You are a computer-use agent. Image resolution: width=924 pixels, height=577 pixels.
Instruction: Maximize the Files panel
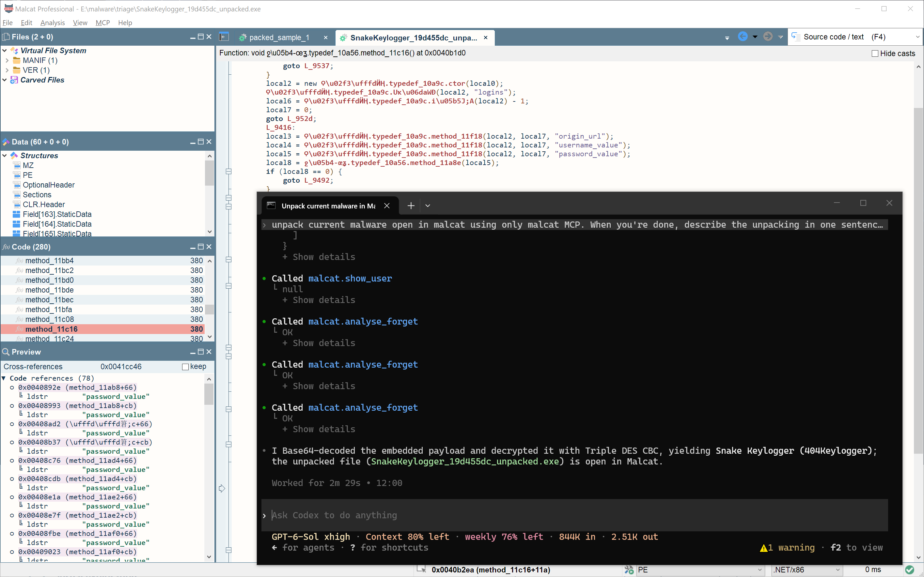(201, 37)
